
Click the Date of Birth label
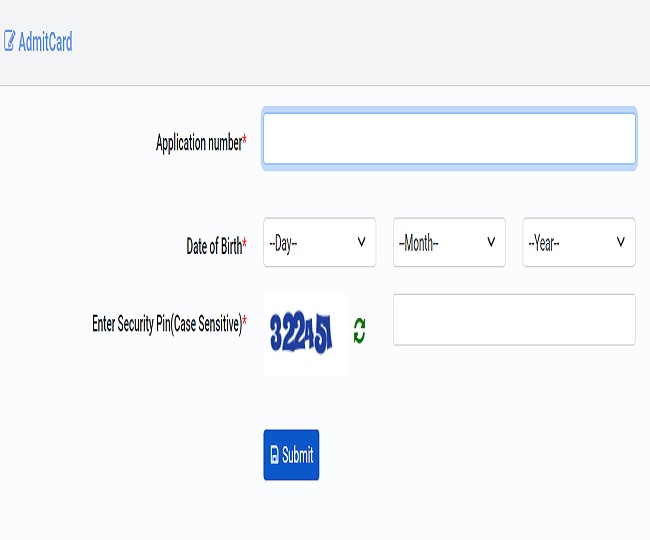tap(214, 246)
